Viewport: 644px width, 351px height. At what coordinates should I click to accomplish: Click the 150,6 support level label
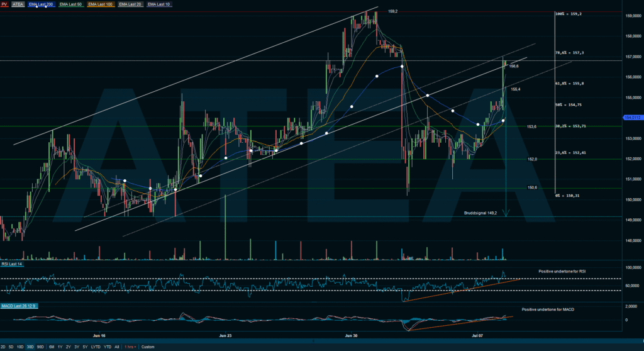click(x=532, y=187)
